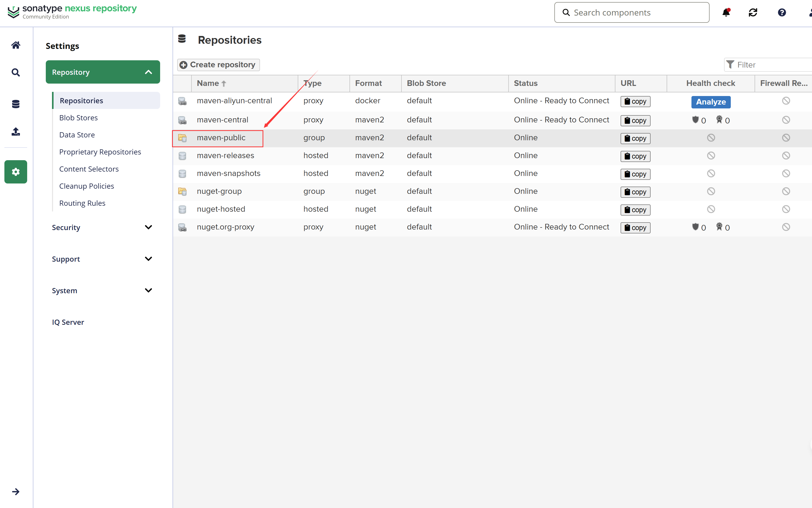Expand the Security section
The image size is (812, 508).
coord(148,227)
